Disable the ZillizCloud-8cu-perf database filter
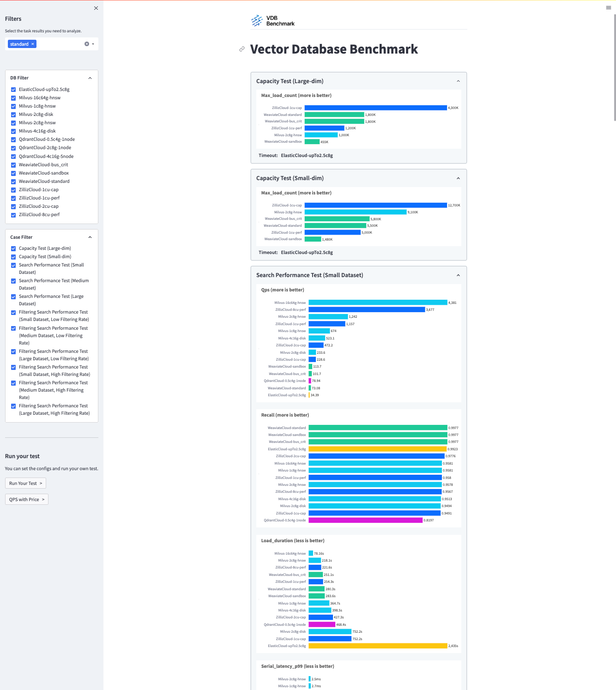Viewport: 616px width, 690px height. click(x=13, y=215)
